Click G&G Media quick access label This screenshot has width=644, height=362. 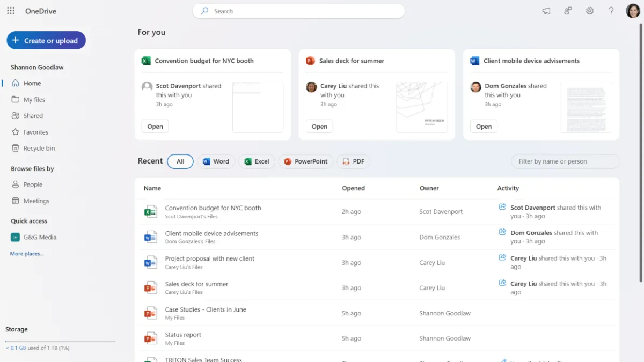tap(40, 237)
